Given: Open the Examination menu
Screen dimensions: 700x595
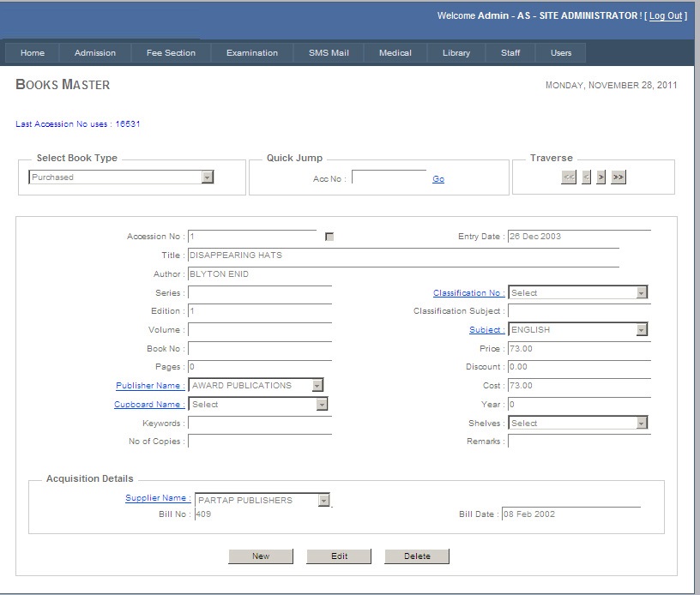Looking at the screenshot, I should pos(252,53).
